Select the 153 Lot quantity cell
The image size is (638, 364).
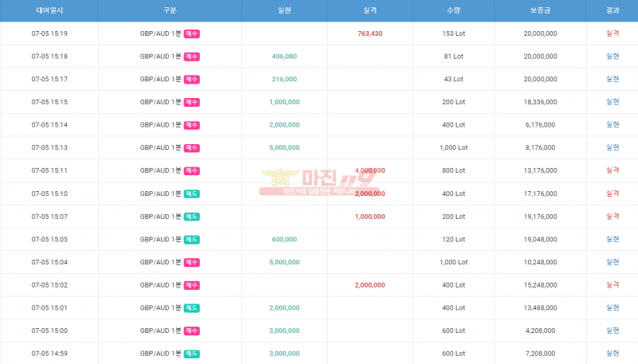453,33
